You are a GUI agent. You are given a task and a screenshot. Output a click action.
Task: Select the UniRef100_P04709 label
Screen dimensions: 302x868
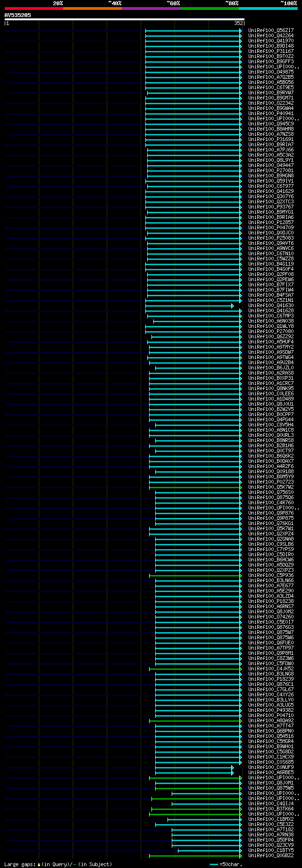[271, 227]
